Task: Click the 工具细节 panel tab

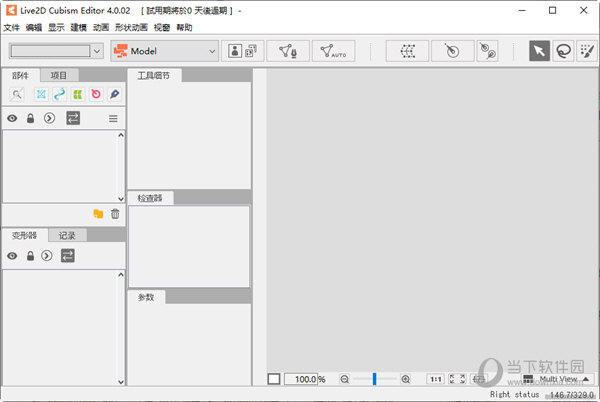Action: tap(154, 75)
